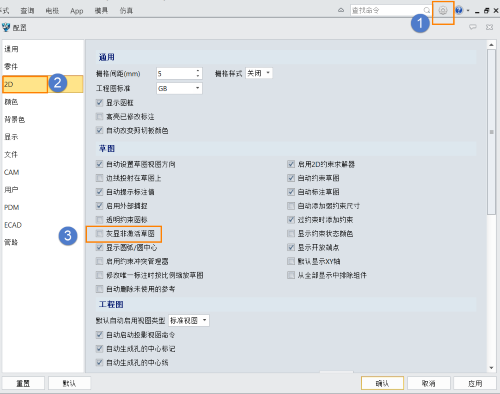Image resolution: width=500 pixels, height=394 pixels.
Task: Enable the 灰显非激活草图 checkbox
Action: tap(99, 233)
